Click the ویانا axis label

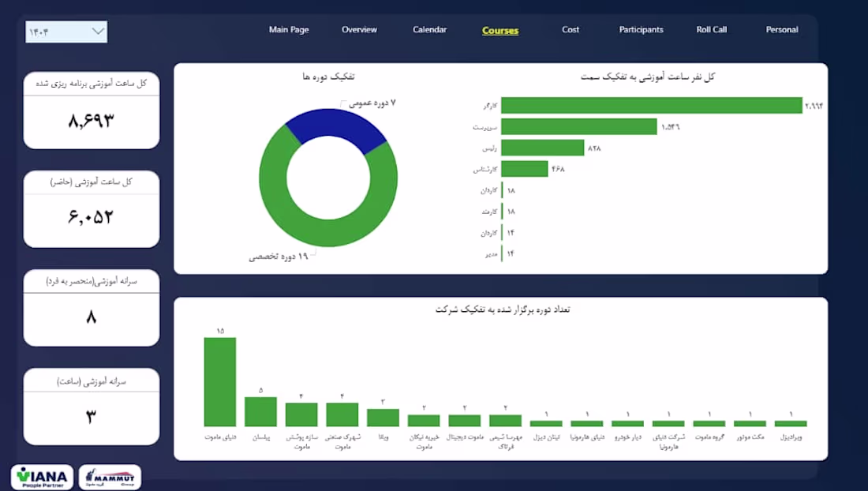(383, 437)
